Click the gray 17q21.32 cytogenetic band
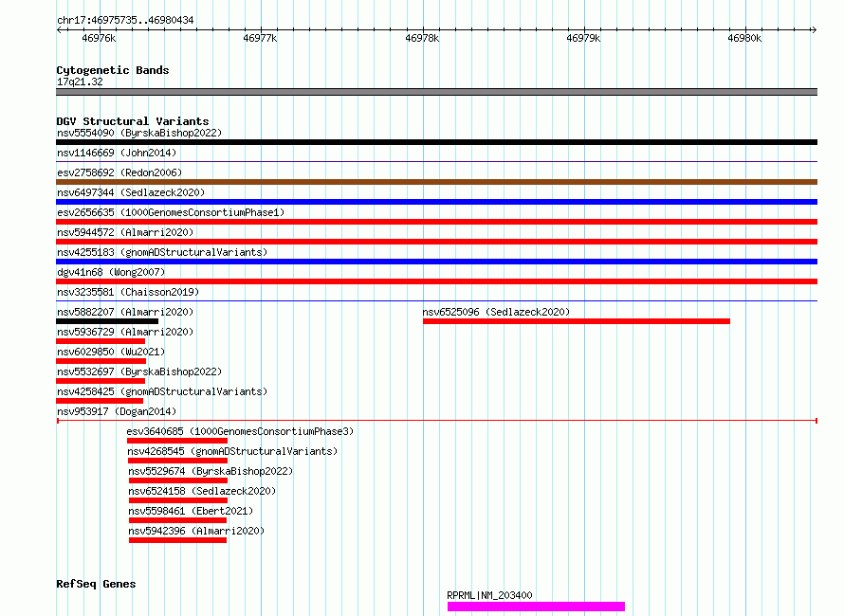This screenshot has height=616, width=844. tap(436, 92)
